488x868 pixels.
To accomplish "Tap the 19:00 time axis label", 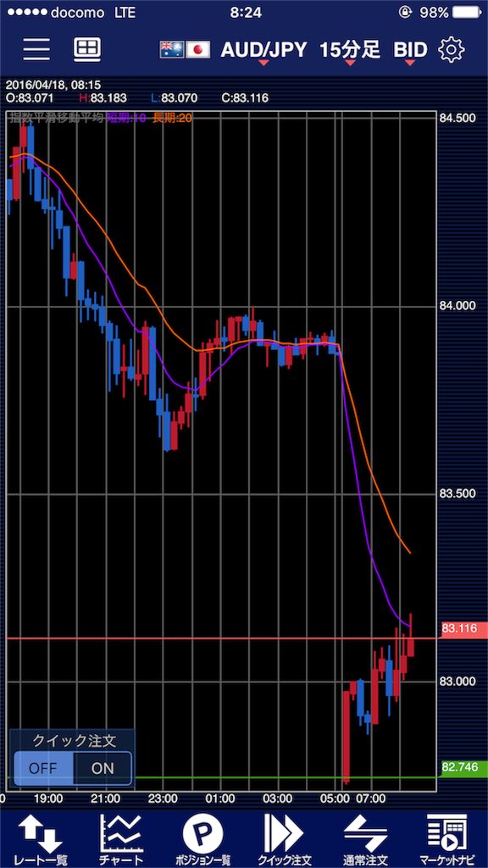I will 47,798.
